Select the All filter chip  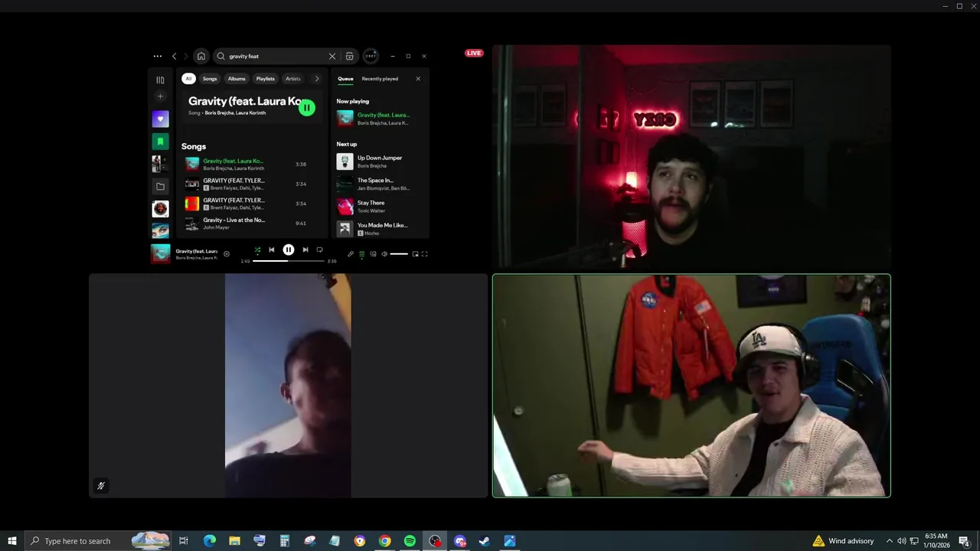188,79
